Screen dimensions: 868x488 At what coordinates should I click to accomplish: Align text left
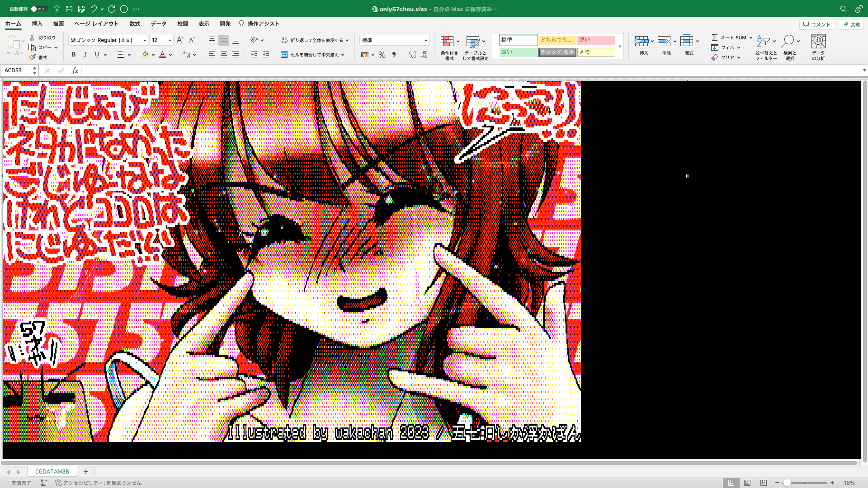tap(212, 55)
